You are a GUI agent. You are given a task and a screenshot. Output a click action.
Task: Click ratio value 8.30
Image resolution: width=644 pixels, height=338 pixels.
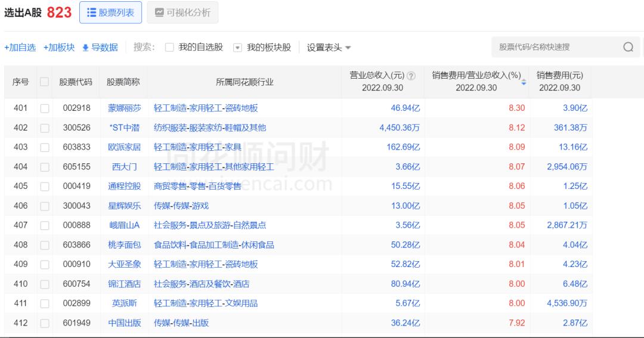[516, 108]
